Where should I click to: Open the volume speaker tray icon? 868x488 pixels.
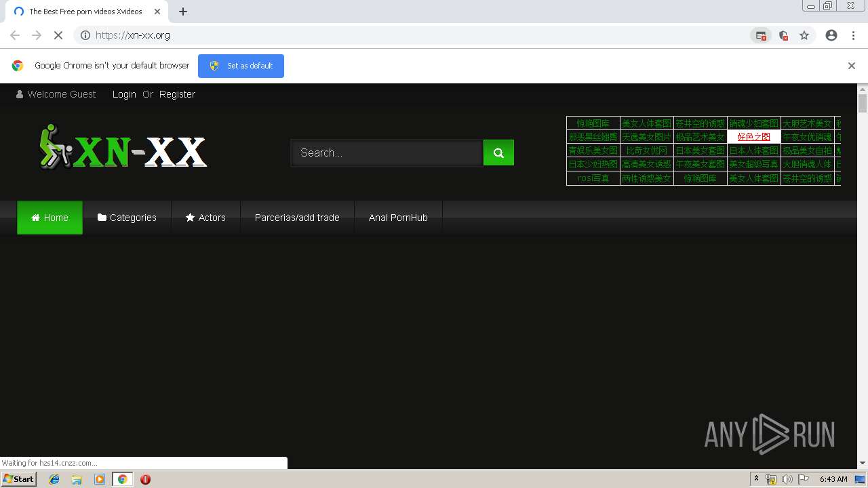tap(787, 479)
